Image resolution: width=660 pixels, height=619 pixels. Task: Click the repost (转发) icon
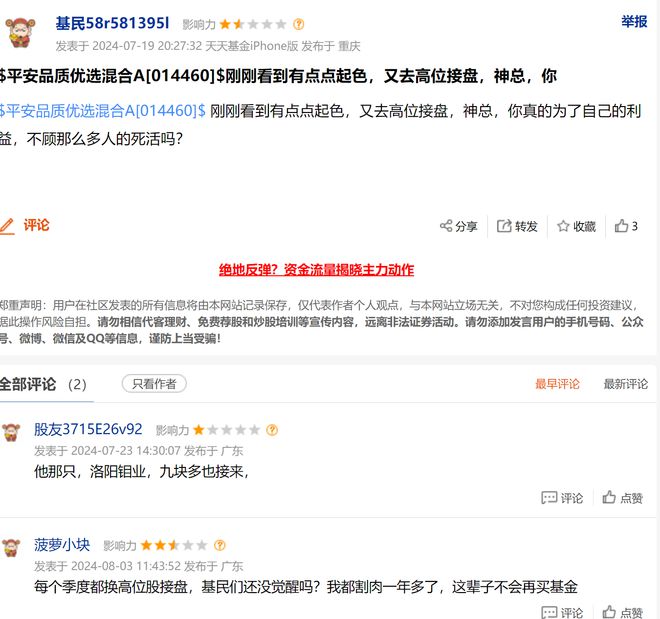tap(505, 226)
